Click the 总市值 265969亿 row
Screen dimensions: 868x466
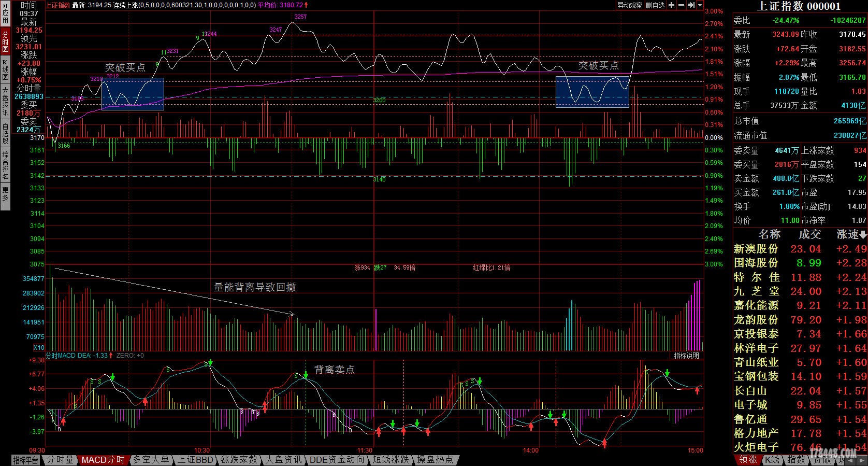(x=800, y=121)
